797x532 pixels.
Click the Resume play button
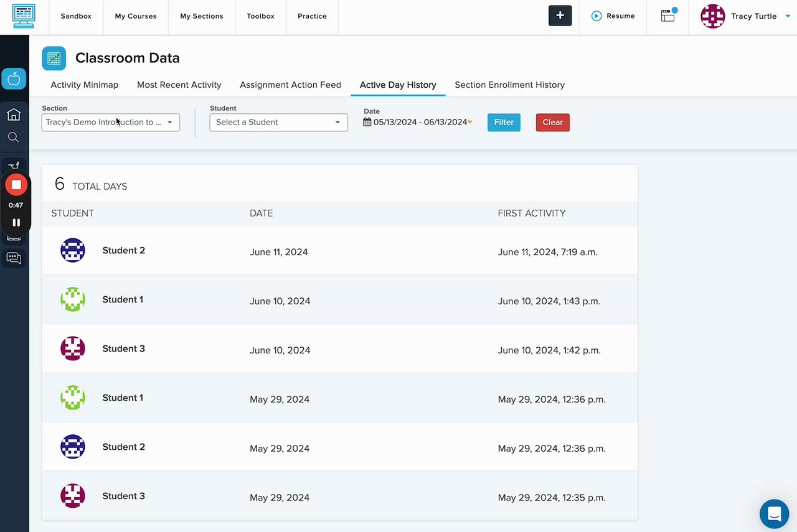[613, 16]
